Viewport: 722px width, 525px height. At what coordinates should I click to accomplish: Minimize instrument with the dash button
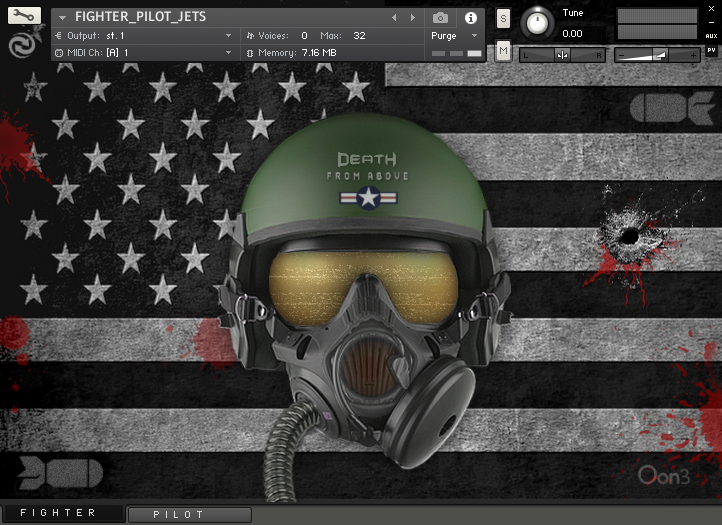point(711,22)
